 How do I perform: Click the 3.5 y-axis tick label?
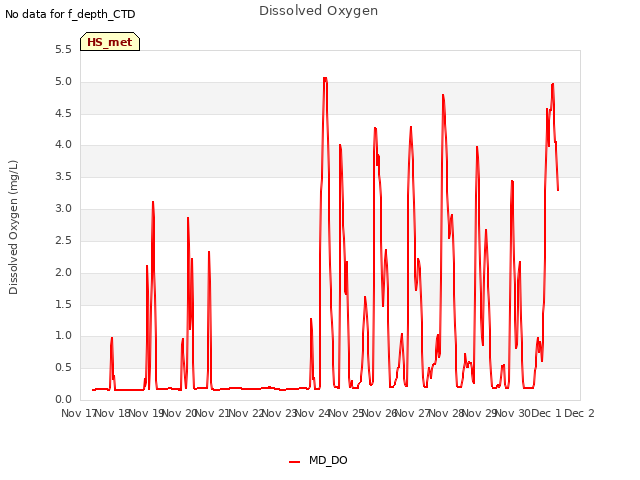click(63, 177)
